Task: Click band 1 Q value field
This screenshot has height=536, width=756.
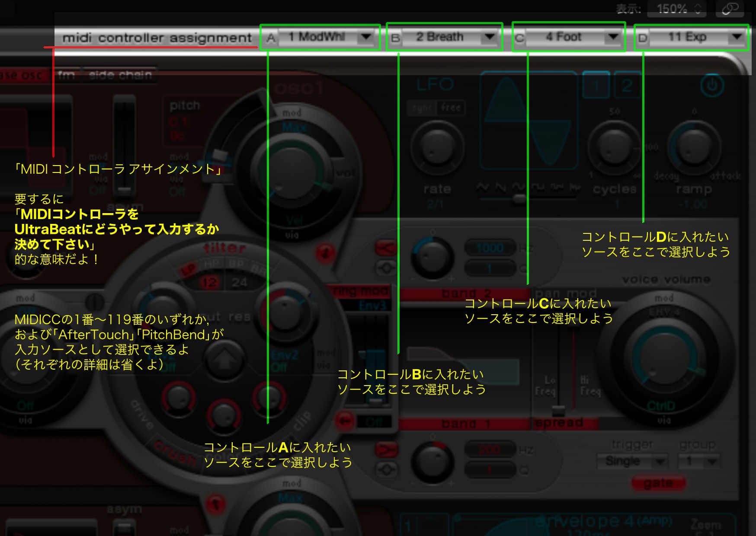Action: click(490, 469)
